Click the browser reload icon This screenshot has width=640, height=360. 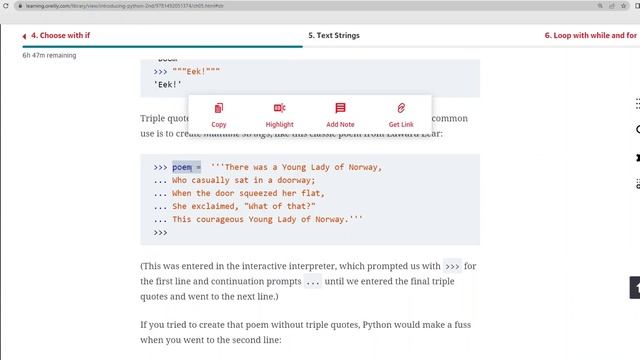pos(6,6)
